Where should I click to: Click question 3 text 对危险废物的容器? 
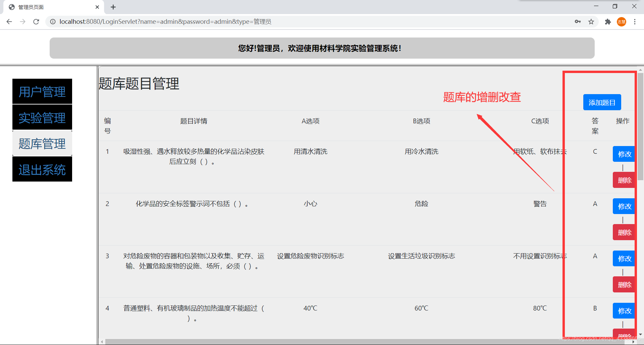coord(194,261)
